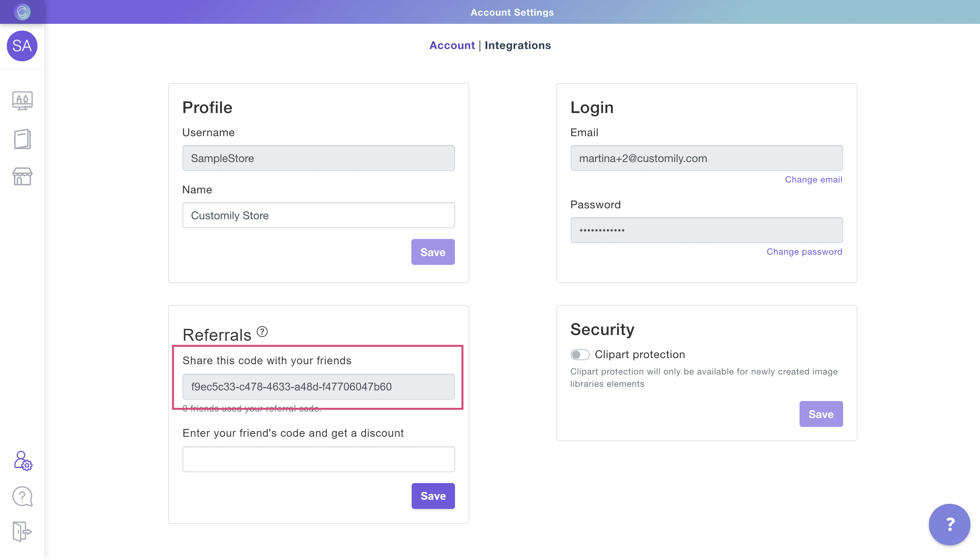980x559 pixels.
Task: Click the floating purple help button
Action: [x=949, y=524]
